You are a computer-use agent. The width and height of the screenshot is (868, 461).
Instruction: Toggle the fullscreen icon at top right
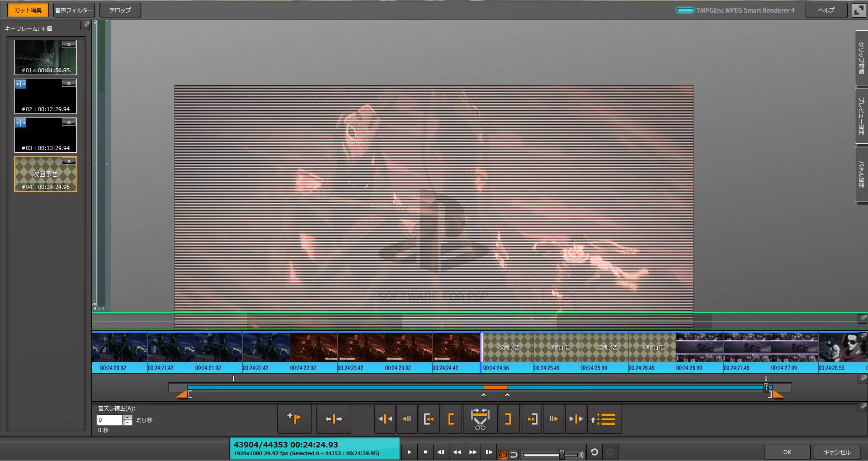(x=858, y=10)
